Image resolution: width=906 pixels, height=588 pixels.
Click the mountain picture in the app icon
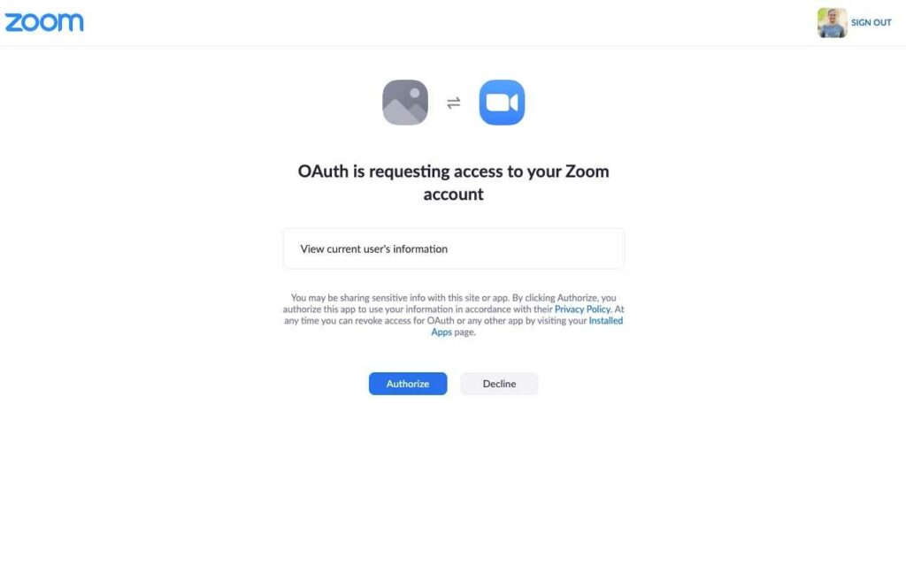[x=405, y=110]
